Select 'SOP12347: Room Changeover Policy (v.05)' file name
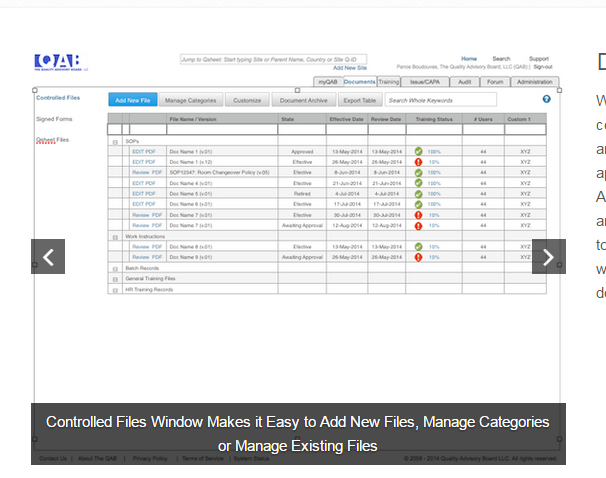The width and height of the screenshot is (606, 478). [220, 172]
